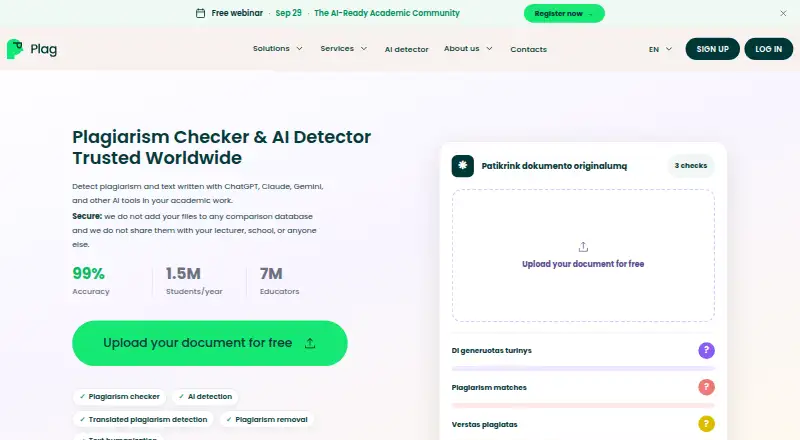Click the red question mark for Plagiarism matches

706,387
